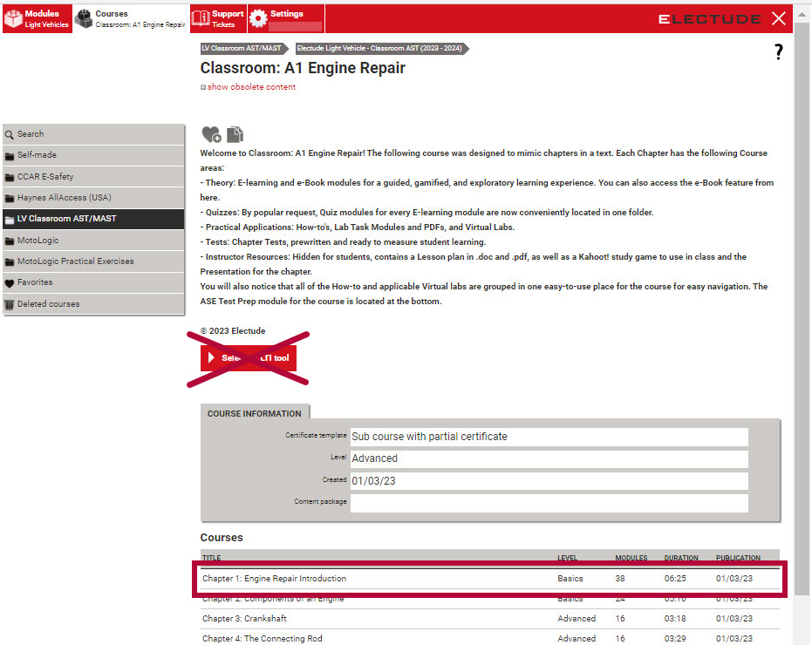Image resolution: width=812 pixels, height=645 pixels.
Task: Go to LV Classroom AST/MAST breadcrumb
Action: click(243, 48)
